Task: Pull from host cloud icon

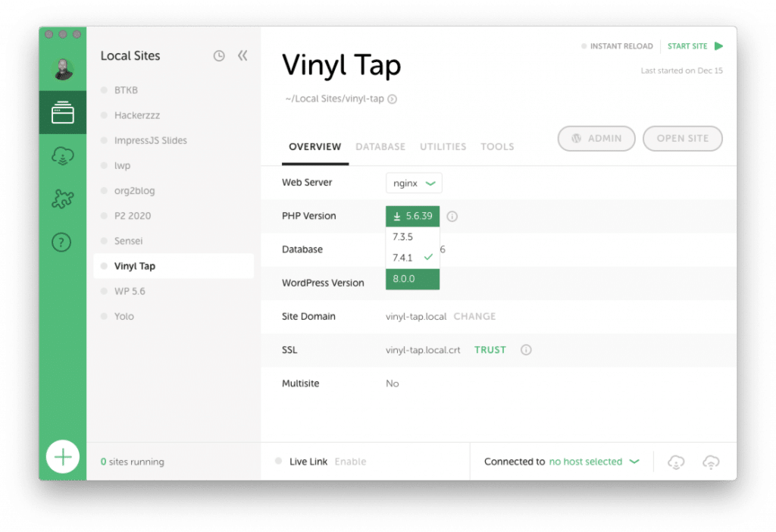Action: point(676,462)
